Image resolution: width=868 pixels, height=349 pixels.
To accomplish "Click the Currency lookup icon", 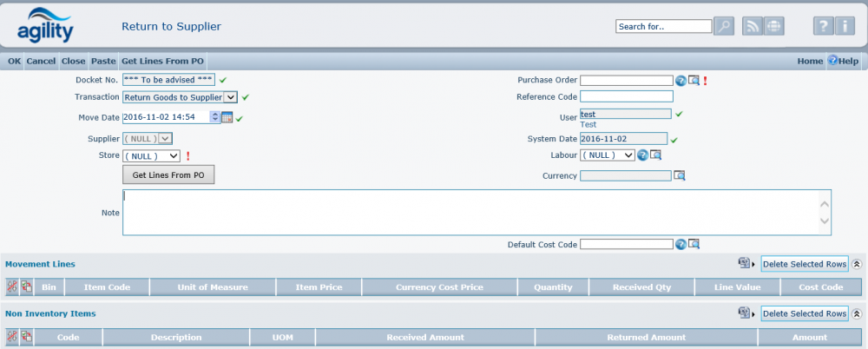I will [680, 175].
